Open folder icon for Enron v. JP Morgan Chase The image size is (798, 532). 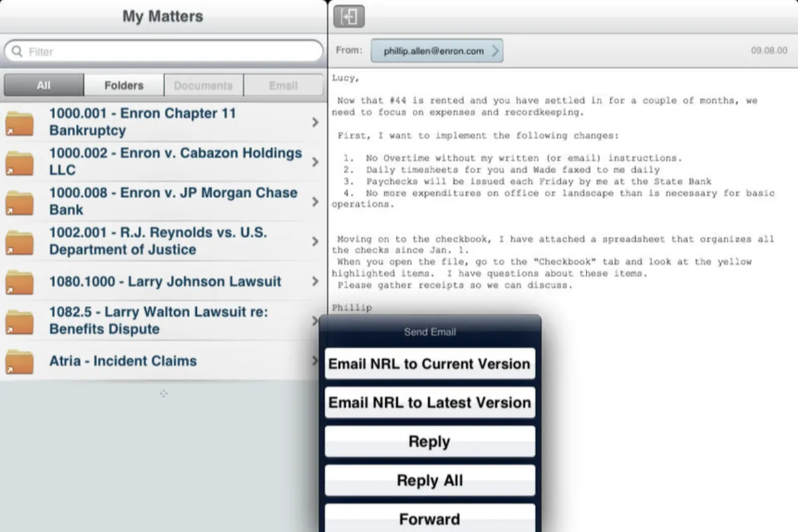(x=19, y=203)
